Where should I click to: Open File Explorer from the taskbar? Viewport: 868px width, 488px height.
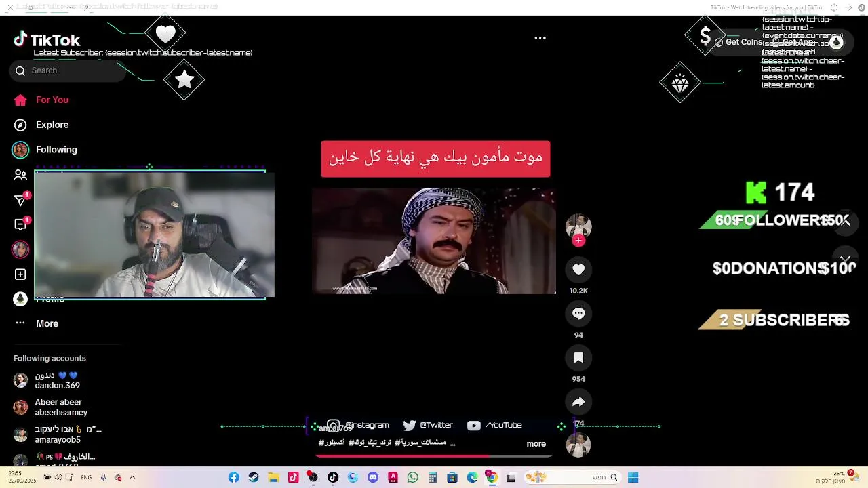(x=273, y=477)
